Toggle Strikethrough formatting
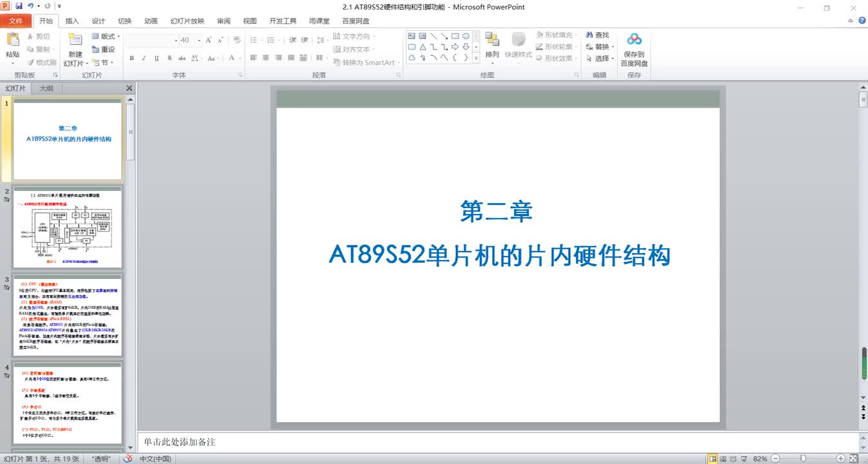868x464 pixels. [181, 58]
